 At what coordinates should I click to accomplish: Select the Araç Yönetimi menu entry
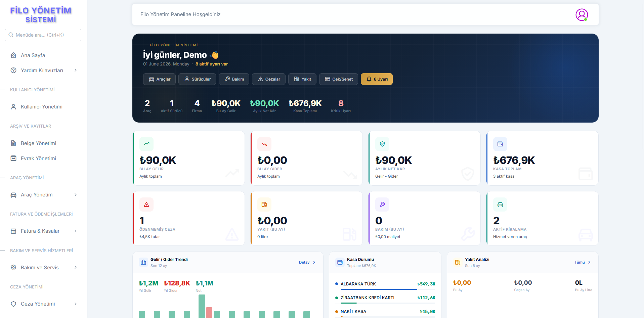[43, 195]
